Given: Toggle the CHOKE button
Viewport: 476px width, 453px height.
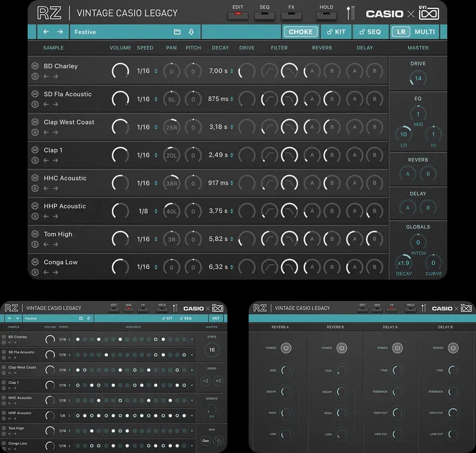Looking at the screenshot, I should tap(300, 32).
